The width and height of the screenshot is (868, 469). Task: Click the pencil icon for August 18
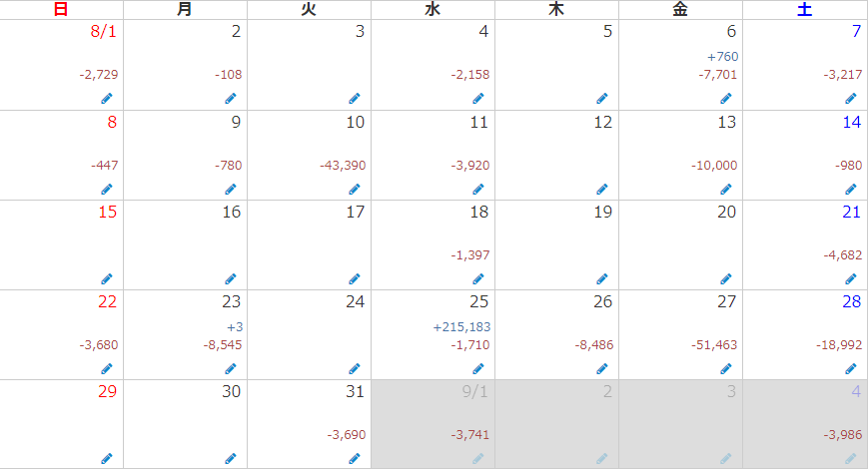tap(478, 278)
